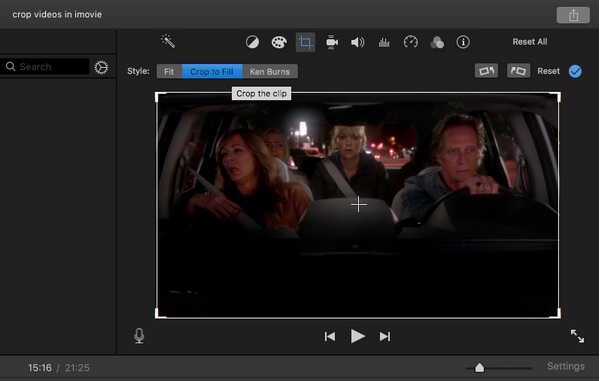The height and width of the screenshot is (381, 600).
Task: Open the color correction palette
Action: click(x=279, y=42)
